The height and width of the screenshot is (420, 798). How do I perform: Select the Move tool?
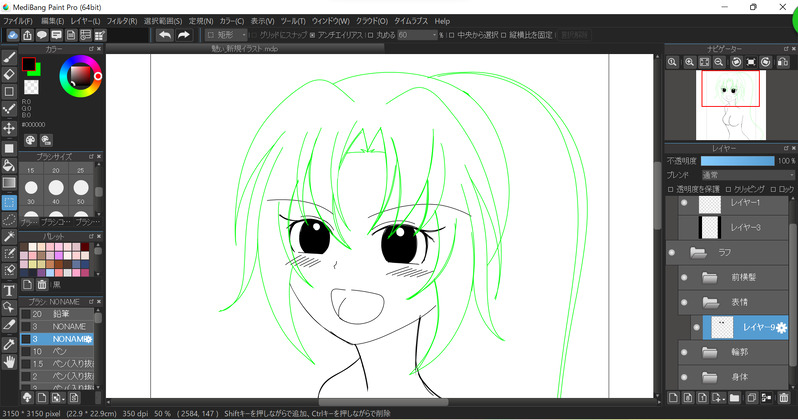click(9, 128)
